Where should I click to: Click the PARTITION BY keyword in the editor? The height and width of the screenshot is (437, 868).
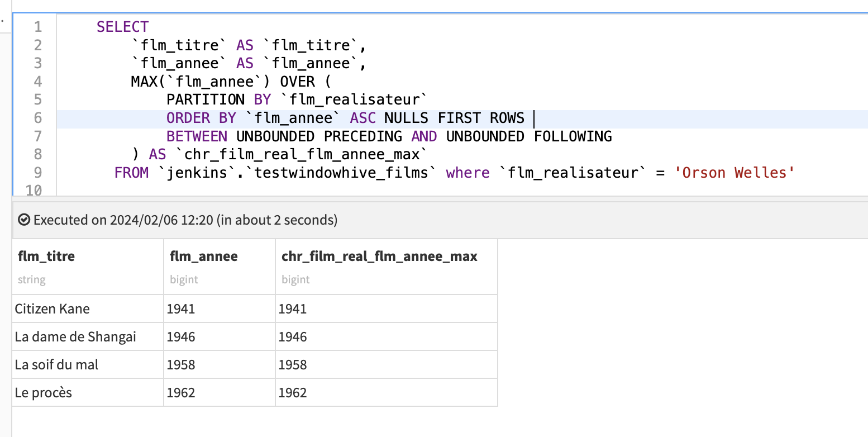point(218,100)
